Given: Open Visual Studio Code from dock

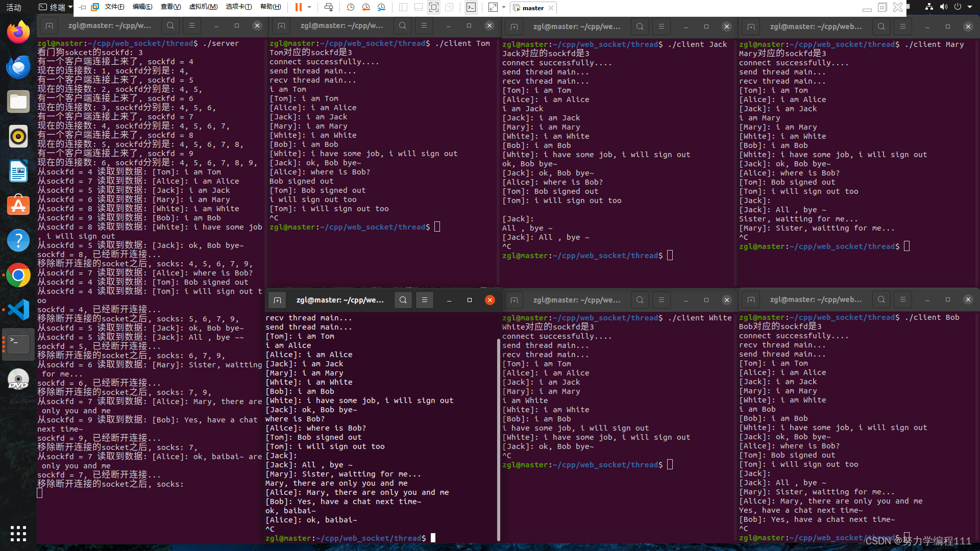Looking at the screenshot, I should 18,310.
